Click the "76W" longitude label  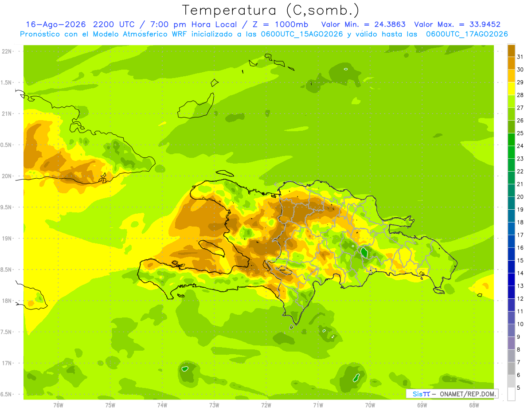point(58,405)
